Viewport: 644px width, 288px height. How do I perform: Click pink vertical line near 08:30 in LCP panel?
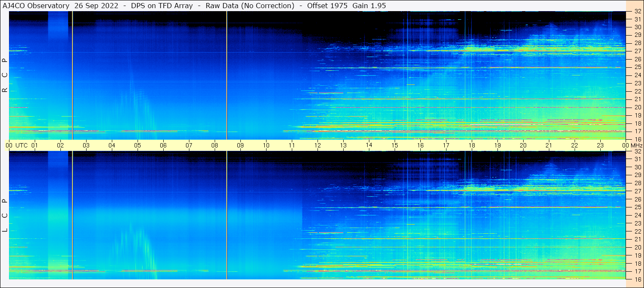click(x=227, y=215)
